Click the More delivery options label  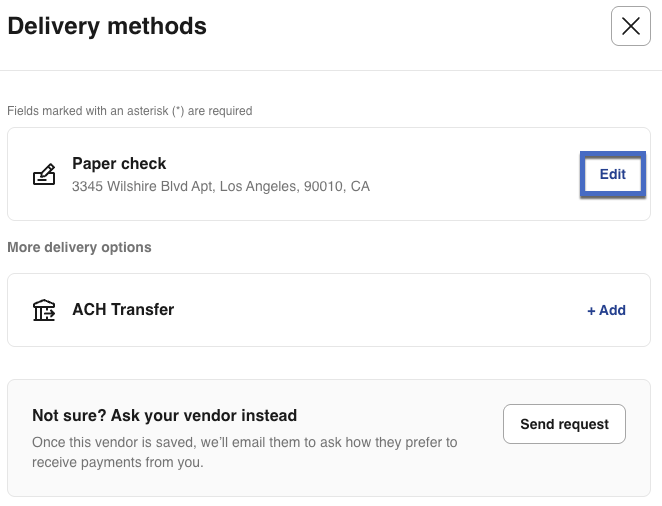click(x=80, y=247)
